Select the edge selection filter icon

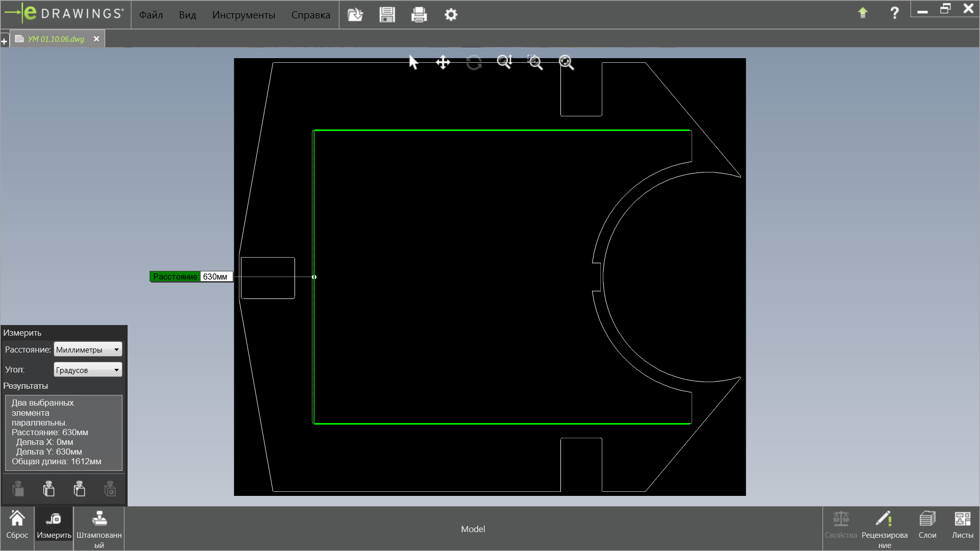tap(48, 489)
